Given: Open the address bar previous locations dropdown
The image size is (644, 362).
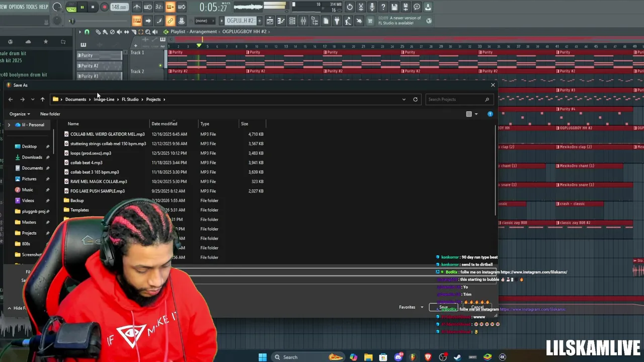Looking at the screenshot, I should tap(404, 100).
